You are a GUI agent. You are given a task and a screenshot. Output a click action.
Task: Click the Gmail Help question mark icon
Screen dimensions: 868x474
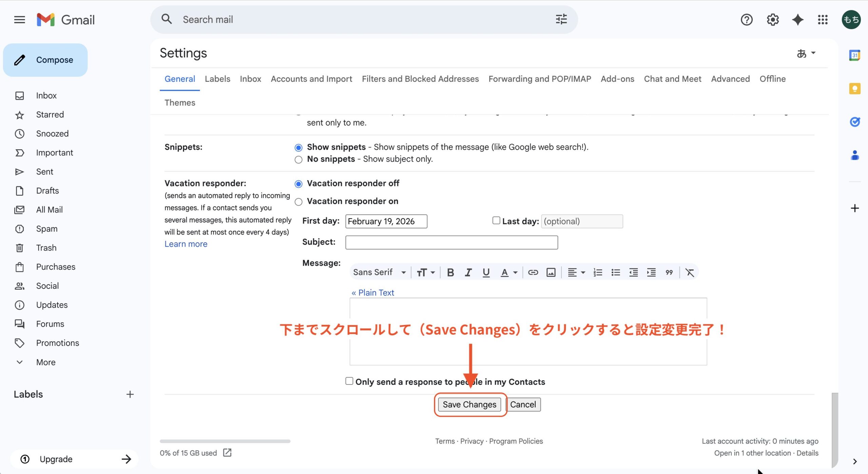coord(746,19)
